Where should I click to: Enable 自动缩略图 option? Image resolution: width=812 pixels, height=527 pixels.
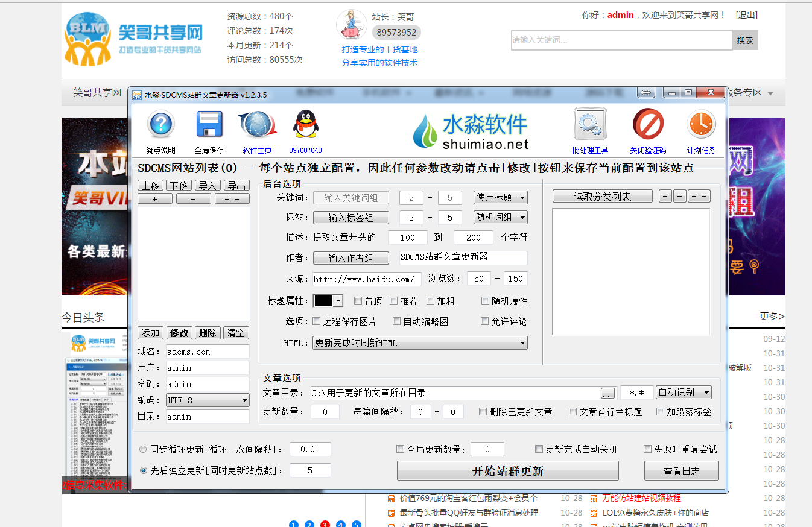click(x=396, y=321)
